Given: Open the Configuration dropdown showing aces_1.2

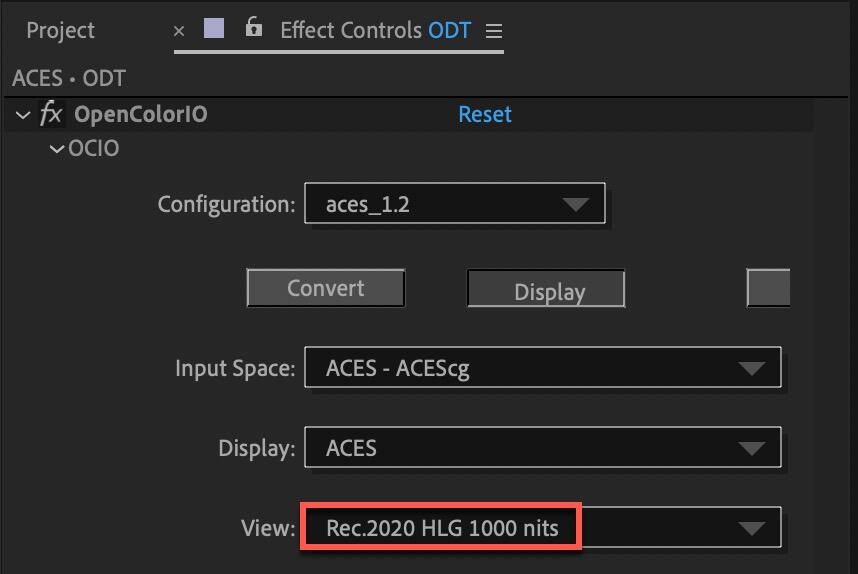Looking at the screenshot, I should click(454, 204).
